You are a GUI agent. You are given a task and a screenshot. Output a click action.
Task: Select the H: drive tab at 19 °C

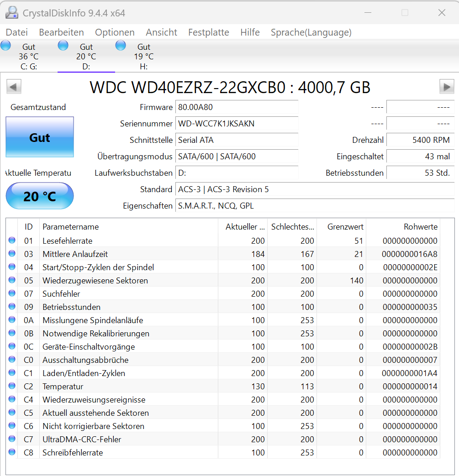click(x=143, y=57)
